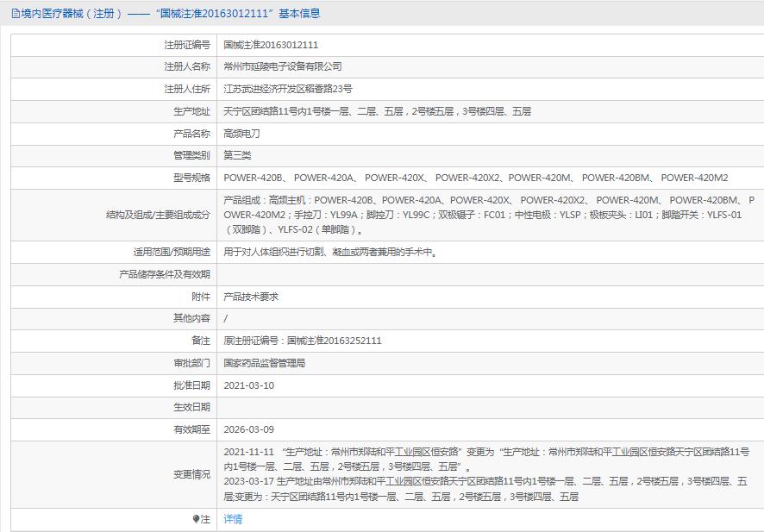Select registration number value 国械注准20163012111
The height and width of the screenshot is (532, 764).
271,45
